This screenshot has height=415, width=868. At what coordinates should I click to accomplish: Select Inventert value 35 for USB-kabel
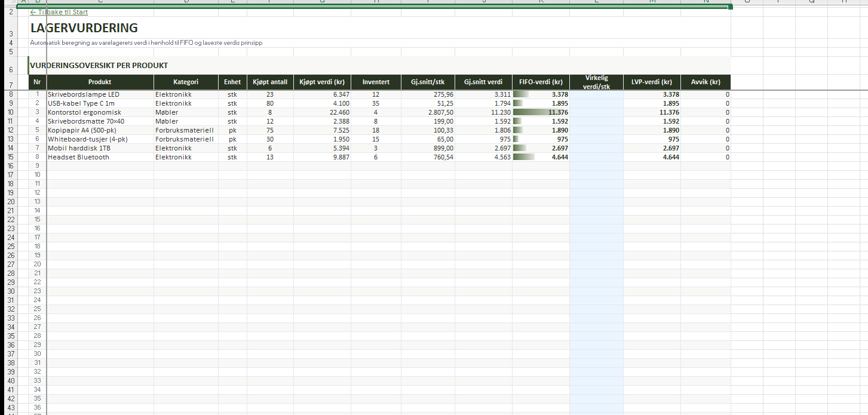coord(375,103)
